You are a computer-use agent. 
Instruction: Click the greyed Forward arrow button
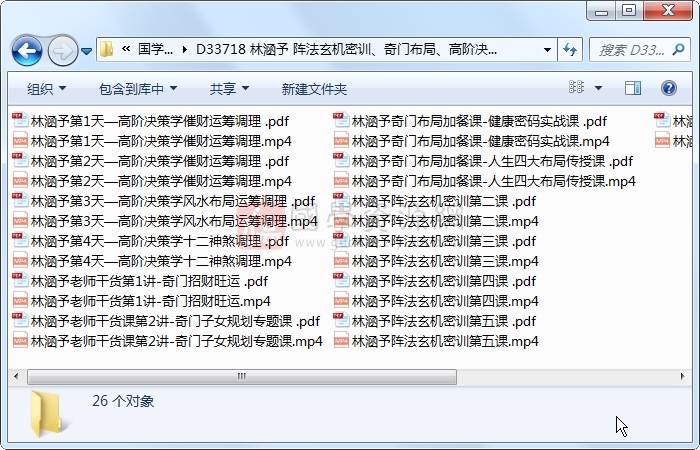pos(62,50)
